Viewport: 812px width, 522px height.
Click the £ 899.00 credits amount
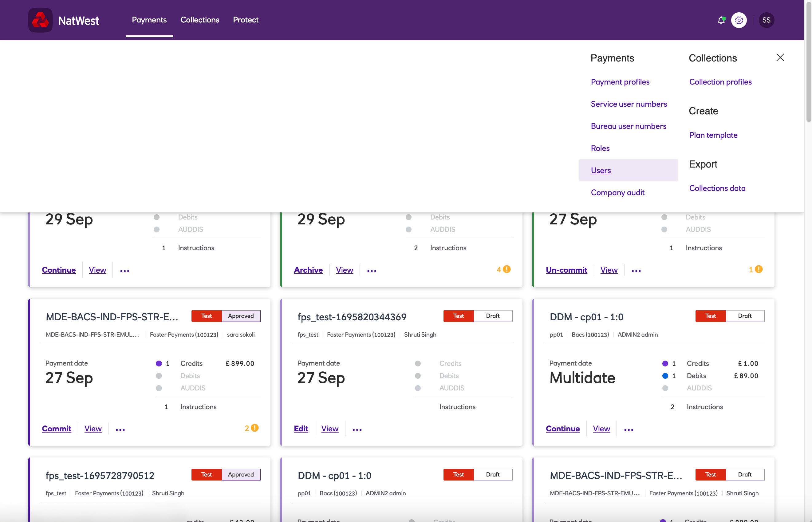(x=240, y=363)
